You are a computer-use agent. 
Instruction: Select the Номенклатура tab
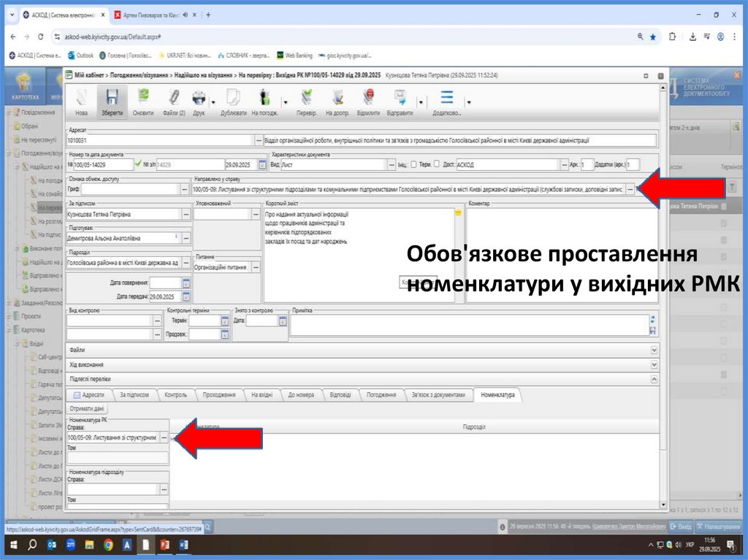(x=497, y=395)
